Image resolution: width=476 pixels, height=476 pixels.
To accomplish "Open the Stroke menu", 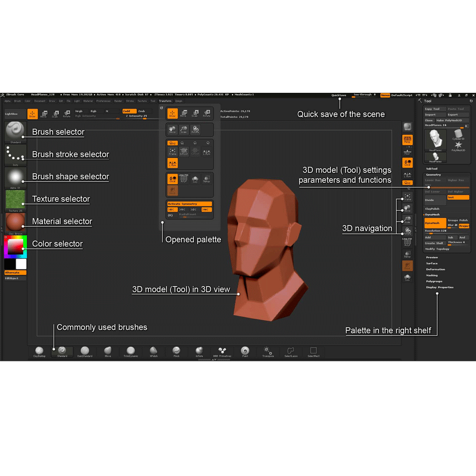I will tap(130, 101).
